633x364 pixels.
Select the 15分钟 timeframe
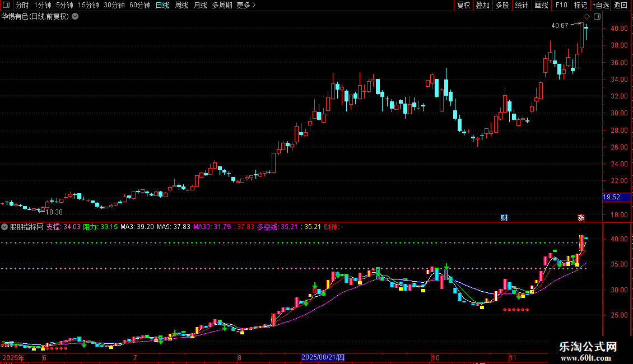(88, 5)
